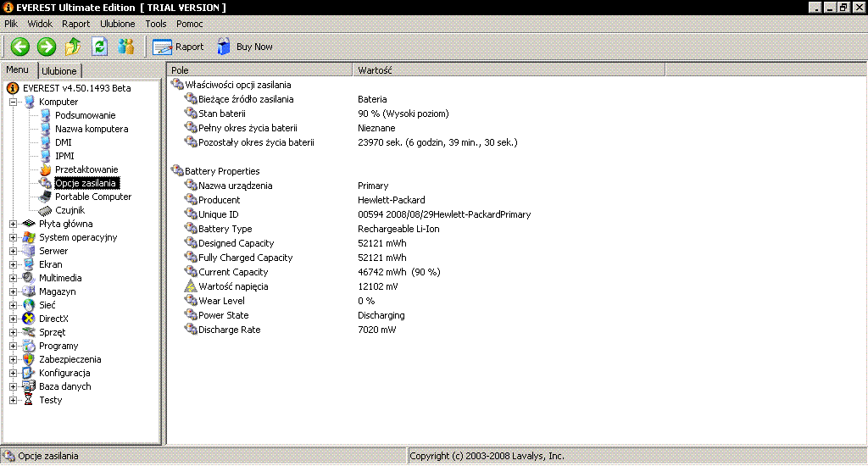Image resolution: width=868 pixels, height=466 pixels.
Task: Click the users icon in toolbar
Action: [126, 47]
